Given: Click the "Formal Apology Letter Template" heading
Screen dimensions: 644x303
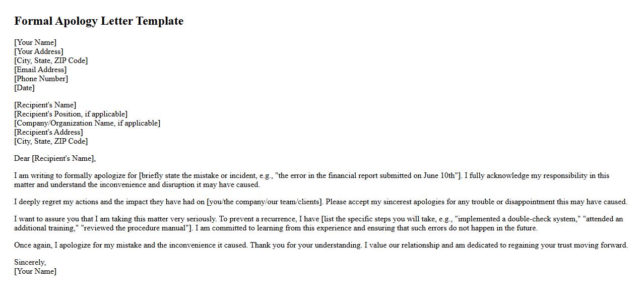Looking at the screenshot, I should [99, 21].
